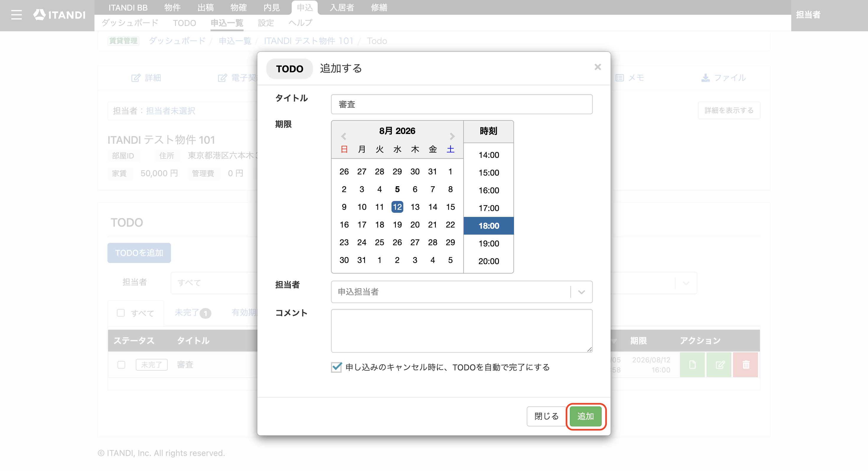The width and height of the screenshot is (868, 471).
Task: Go to next month in calendar
Action: 452,136
